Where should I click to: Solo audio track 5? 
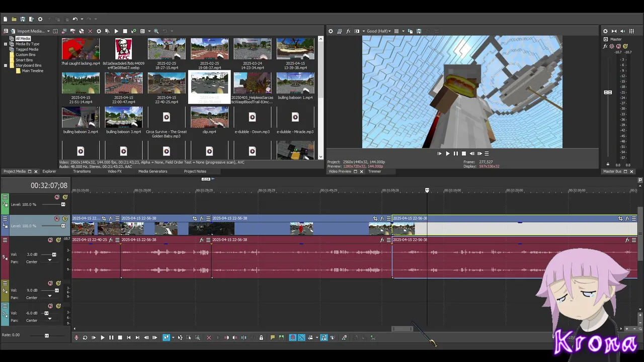pyautogui.click(x=58, y=240)
